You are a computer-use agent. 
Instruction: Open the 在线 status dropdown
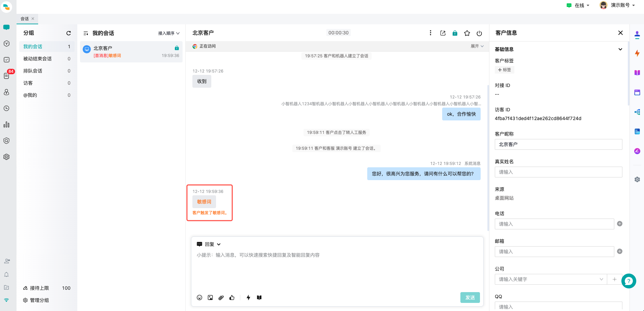point(579,5)
